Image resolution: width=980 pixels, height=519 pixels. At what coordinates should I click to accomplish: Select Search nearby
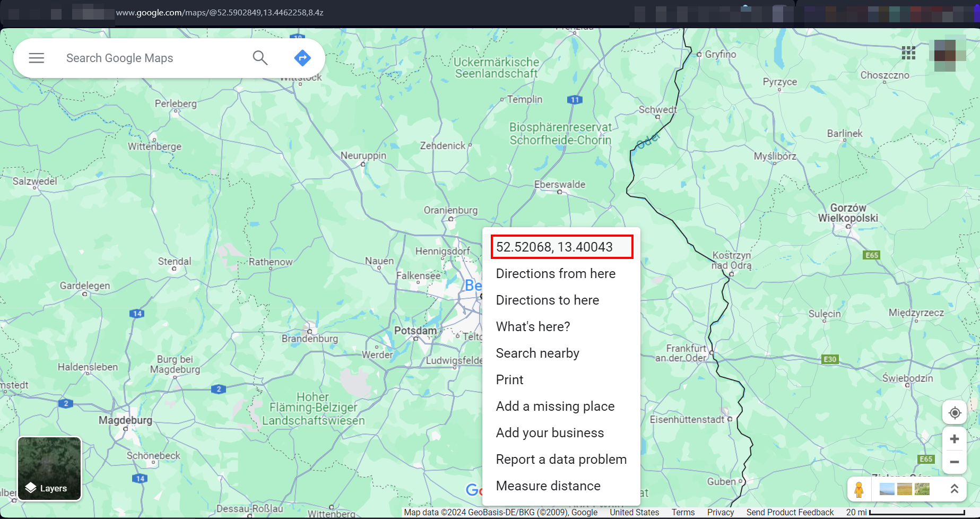561,353
